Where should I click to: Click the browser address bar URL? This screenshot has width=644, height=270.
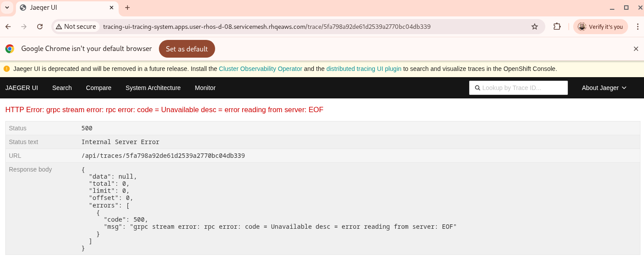point(267,27)
